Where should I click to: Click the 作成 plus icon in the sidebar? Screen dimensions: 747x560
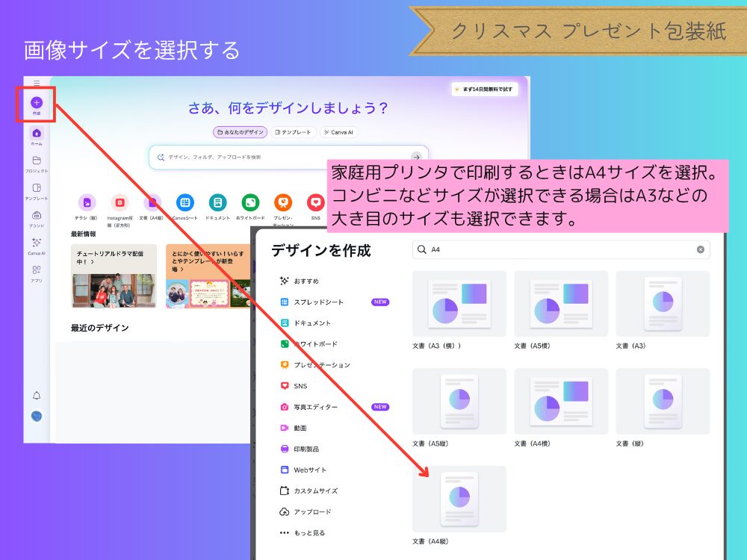(x=36, y=102)
